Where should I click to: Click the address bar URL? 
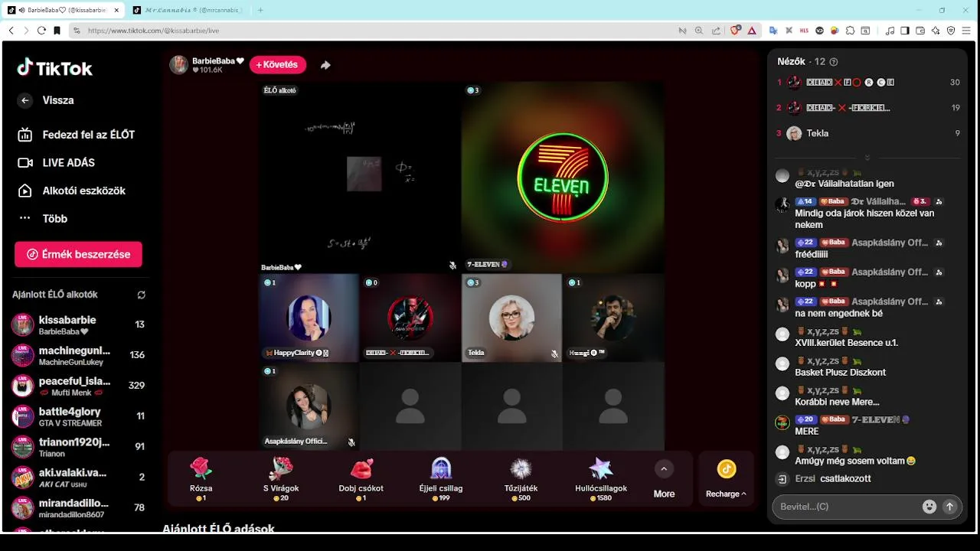point(153,31)
